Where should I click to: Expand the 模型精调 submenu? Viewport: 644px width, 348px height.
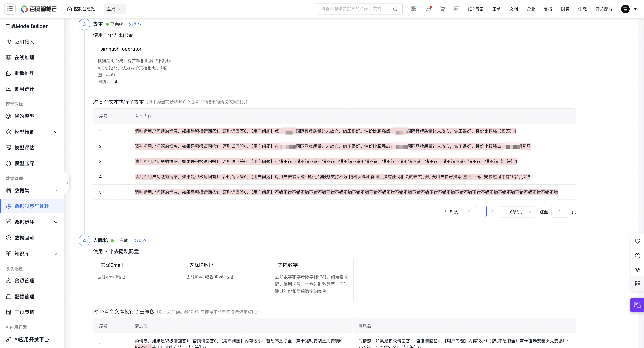point(56,132)
